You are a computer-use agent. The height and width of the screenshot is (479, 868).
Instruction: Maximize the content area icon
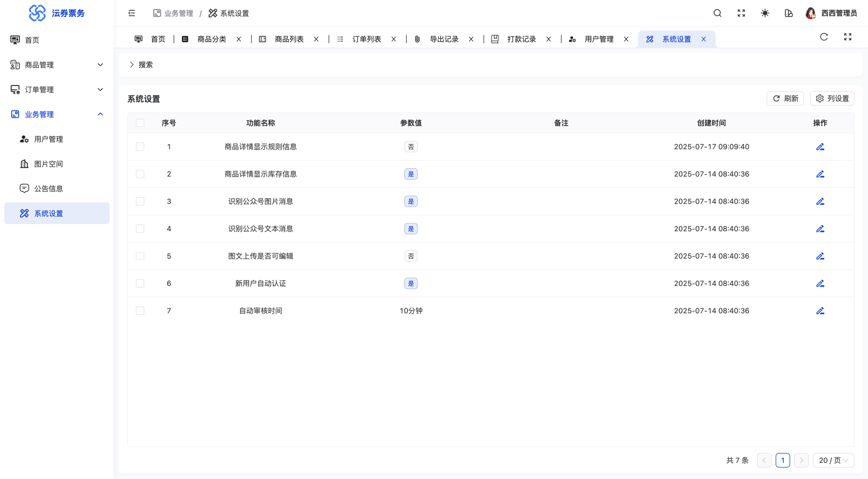(x=847, y=37)
